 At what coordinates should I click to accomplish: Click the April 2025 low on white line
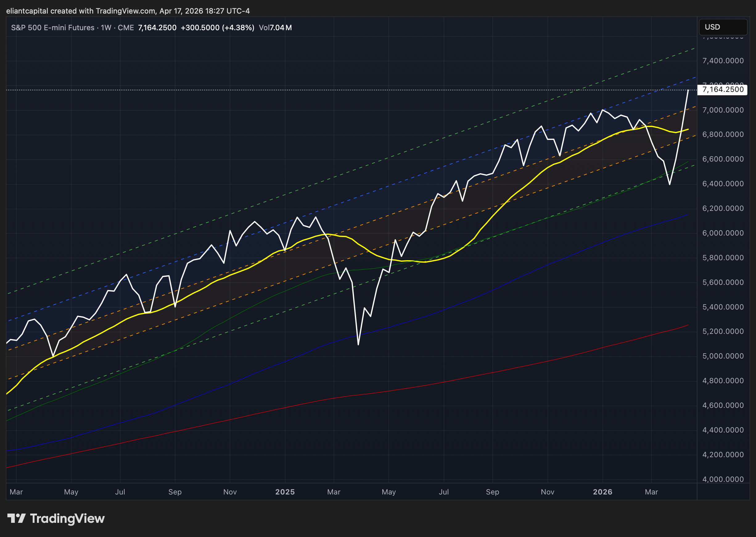point(358,345)
